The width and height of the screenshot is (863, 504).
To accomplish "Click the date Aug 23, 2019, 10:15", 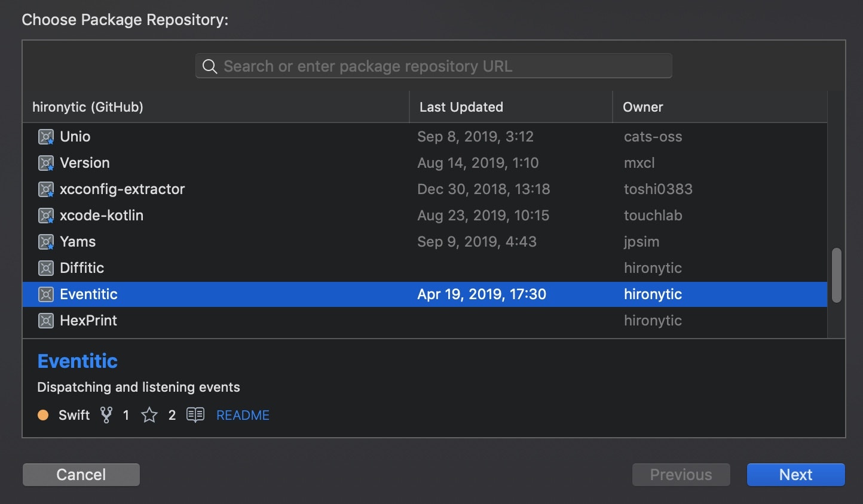I will click(483, 216).
